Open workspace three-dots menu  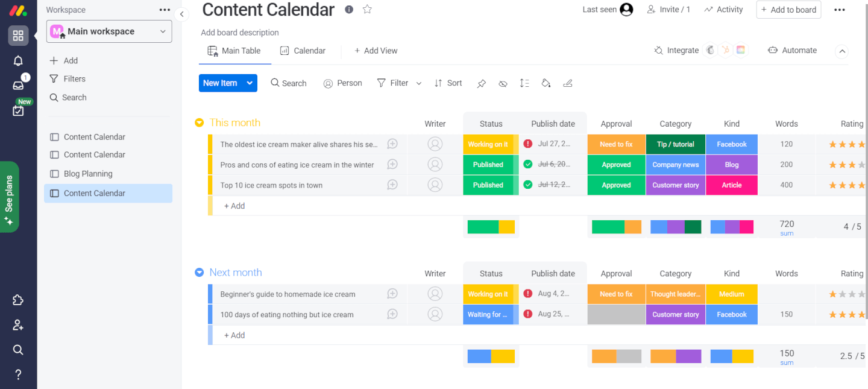point(165,10)
